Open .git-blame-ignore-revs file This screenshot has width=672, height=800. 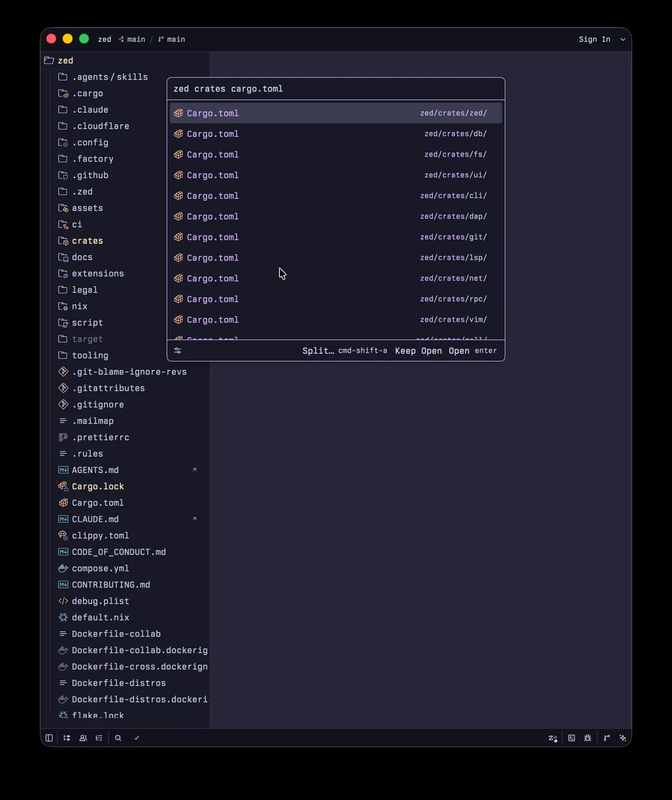(x=125, y=372)
